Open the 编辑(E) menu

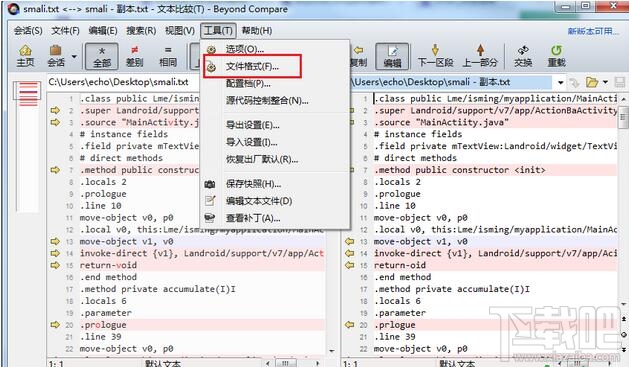[103, 30]
